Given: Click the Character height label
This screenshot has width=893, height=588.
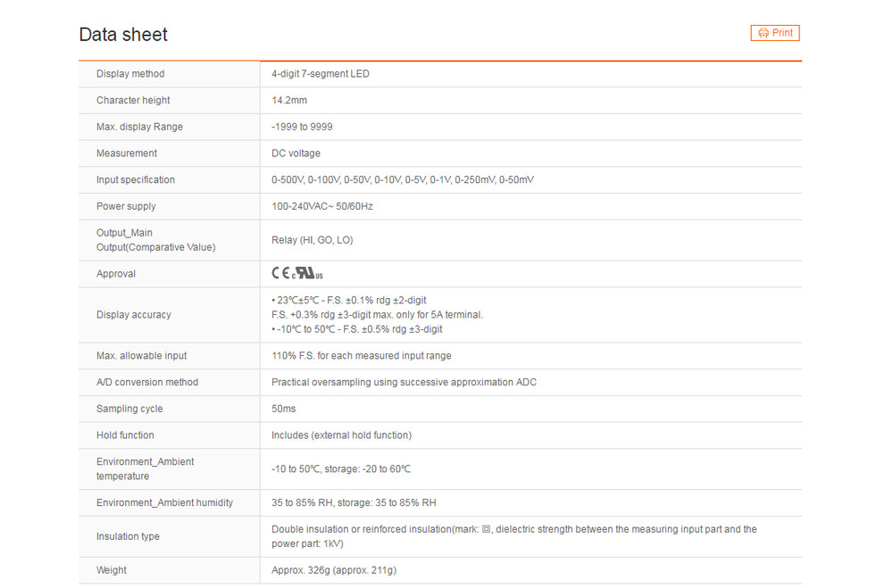Looking at the screenshot, I should point(133,100).
